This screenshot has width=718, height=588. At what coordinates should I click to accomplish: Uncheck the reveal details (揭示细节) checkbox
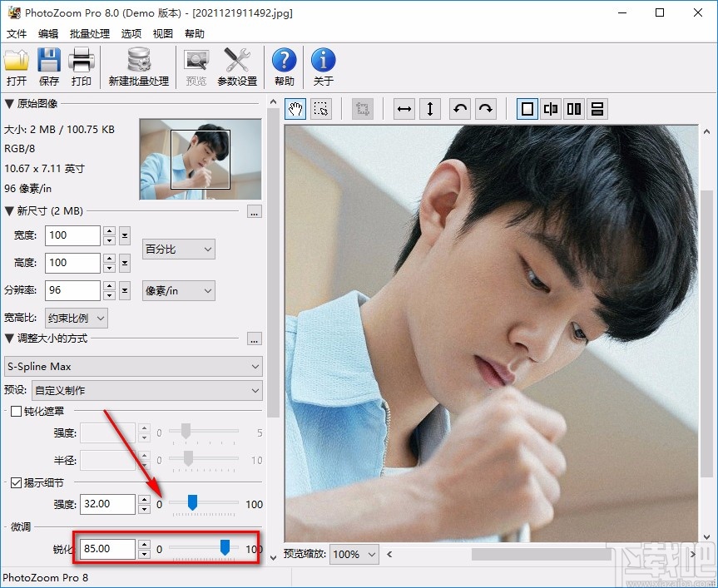point(15,482)
